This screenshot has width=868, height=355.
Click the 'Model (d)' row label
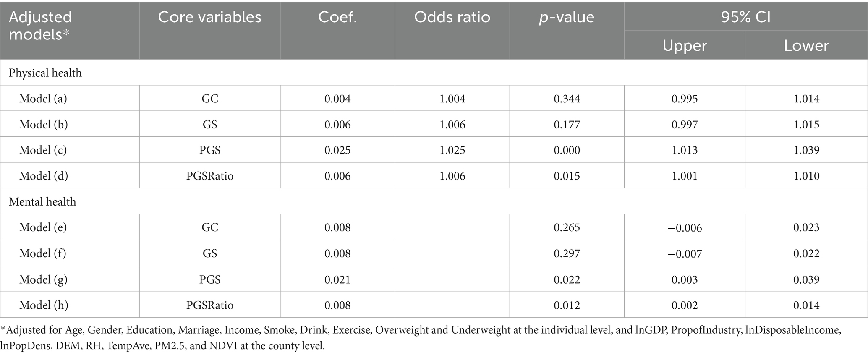[x=44, y=176]
